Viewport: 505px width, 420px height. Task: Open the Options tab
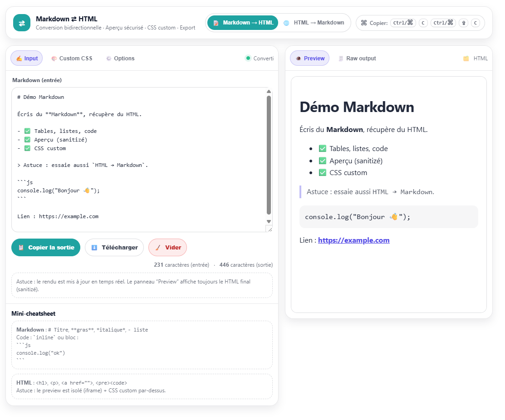[x=120, y=58]
